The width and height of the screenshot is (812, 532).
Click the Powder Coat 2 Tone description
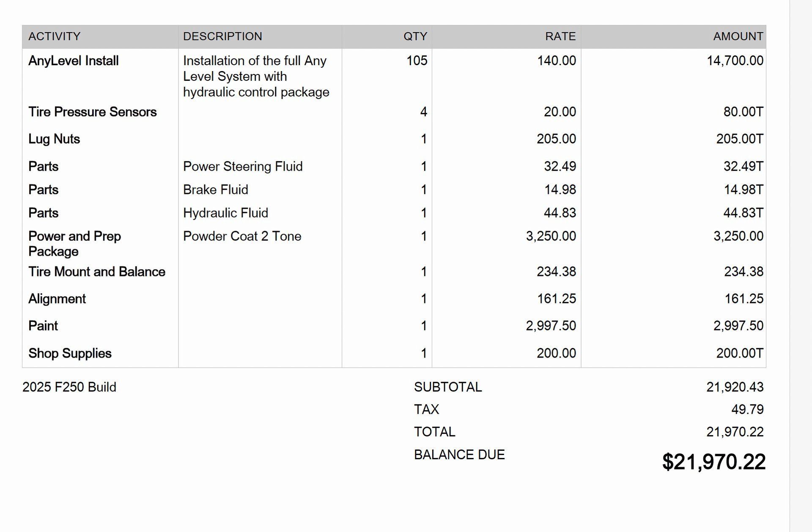[242, 236]
